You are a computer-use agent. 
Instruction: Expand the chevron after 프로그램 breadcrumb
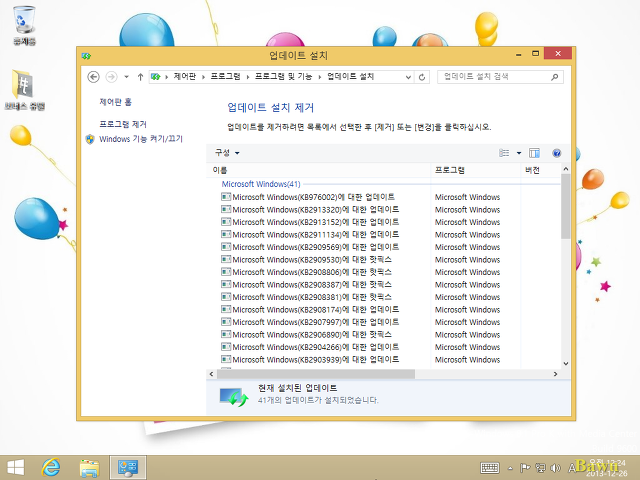[x=247, y=77]
